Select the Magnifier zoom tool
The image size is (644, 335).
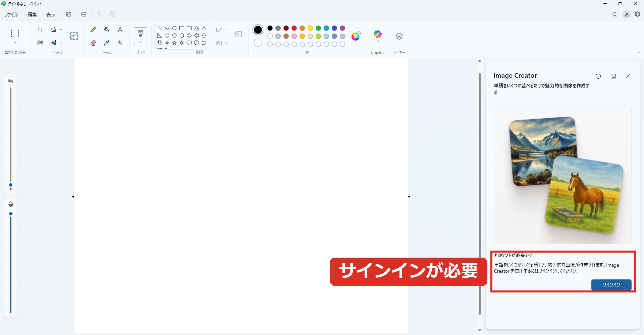120,43
